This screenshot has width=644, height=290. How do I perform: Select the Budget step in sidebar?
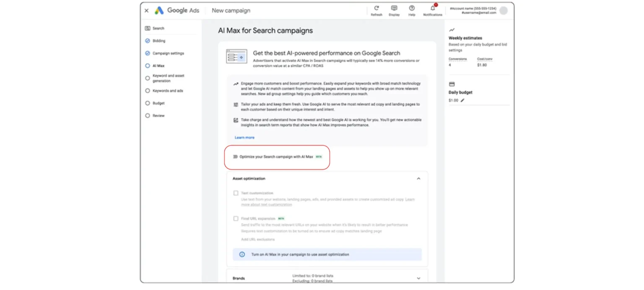158,103
